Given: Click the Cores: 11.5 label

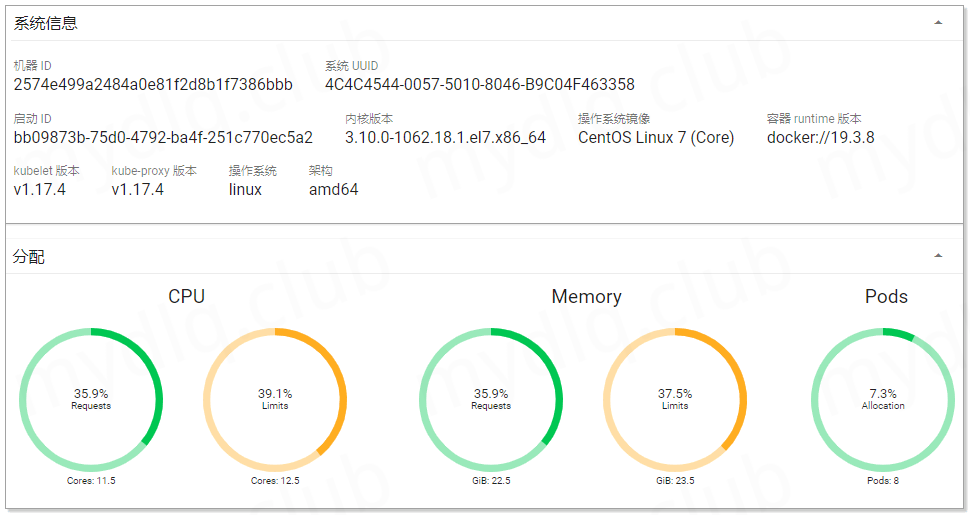Looking at the screenshot, I should click(x=91, y=481).
